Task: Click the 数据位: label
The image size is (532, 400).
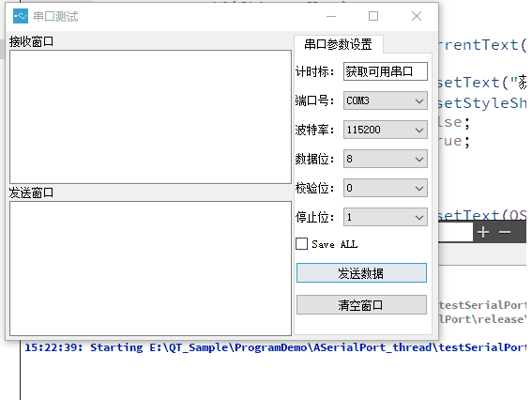Action: coord(314,159)
